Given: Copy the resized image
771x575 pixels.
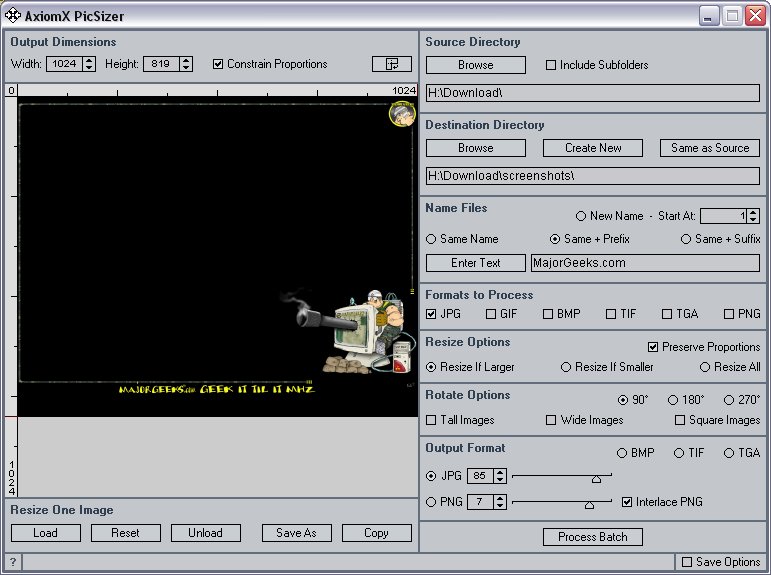Looking at the screenshot, I should pos(377,533).
